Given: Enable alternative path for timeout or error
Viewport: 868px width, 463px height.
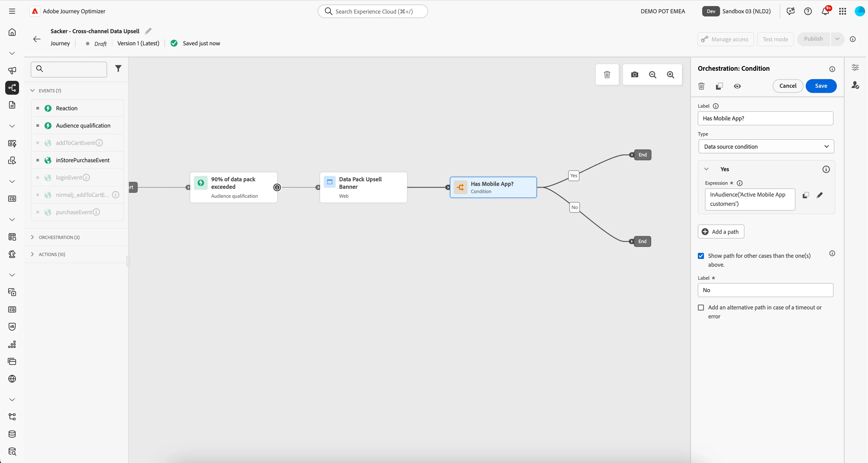Looking at the screenshot, I should [701, 307].
